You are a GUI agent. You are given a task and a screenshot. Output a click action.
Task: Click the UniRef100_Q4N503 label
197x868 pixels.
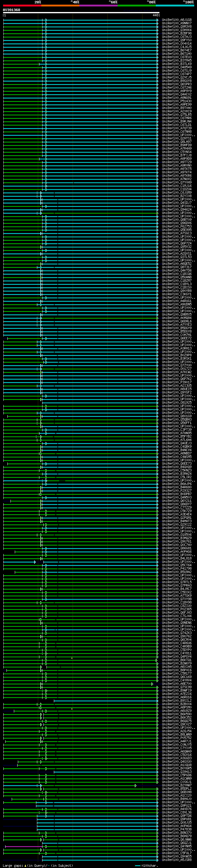click(177, 497)
